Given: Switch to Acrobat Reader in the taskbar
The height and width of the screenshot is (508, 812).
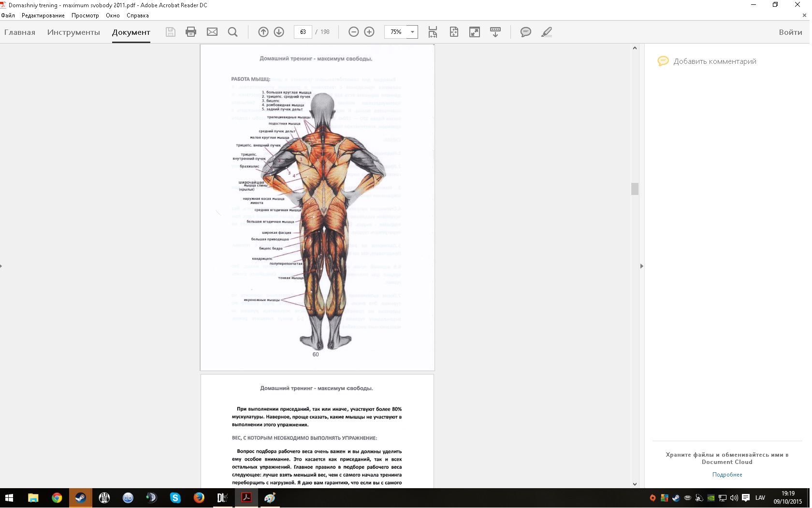Looking at the screenshot, I should (x=246, y=498).
